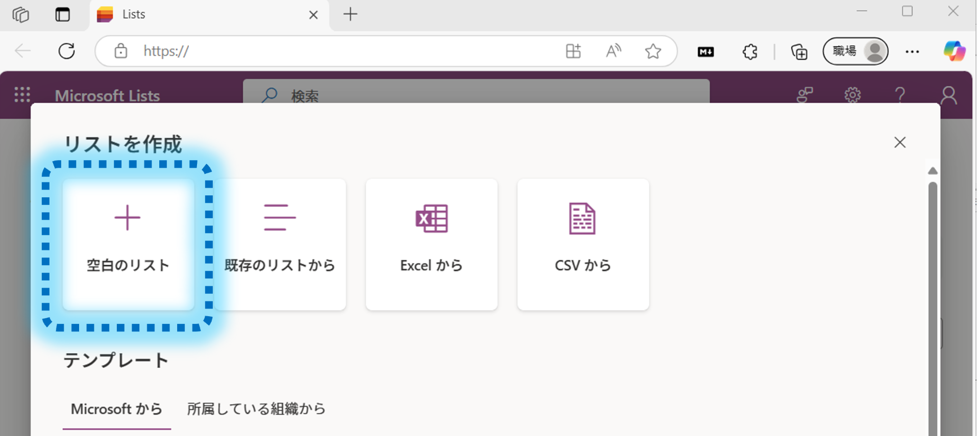Go back with browser back arrow
980x436 pixels.
point(23,51)
